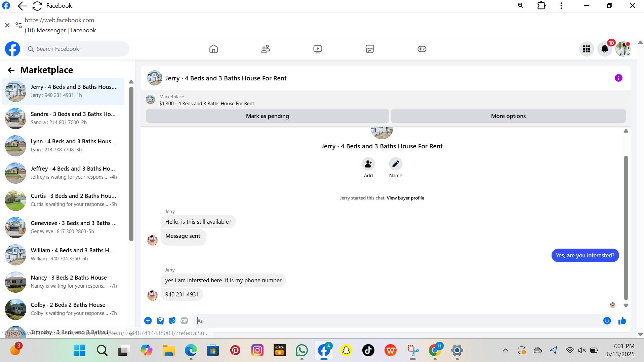Open Curtis 3 Beds conversation

pyautogui.click(x=63, y=200)
